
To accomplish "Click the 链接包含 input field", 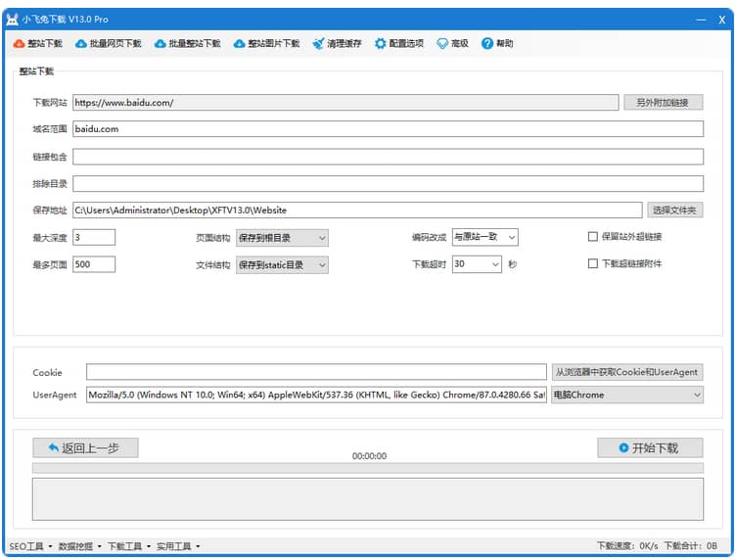I will coord(389,157).
